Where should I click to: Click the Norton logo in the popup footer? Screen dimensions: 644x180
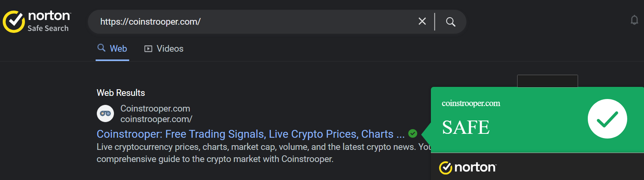coord(468,167)
